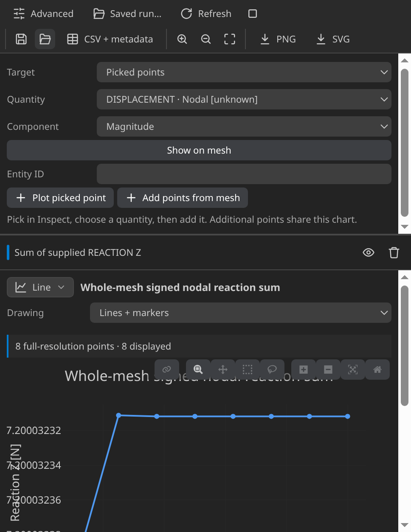Click the 8 full-resolution points info text
The image size is (411, 532).
[x=93, y=346]
